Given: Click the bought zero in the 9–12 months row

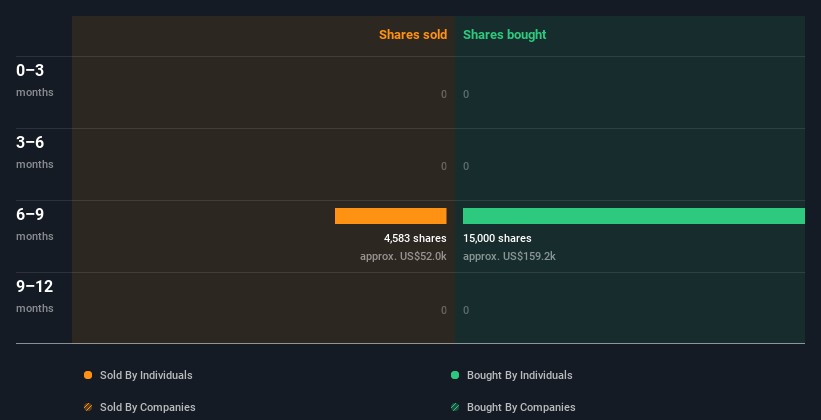Looking at the screenshot, I should [466, 310].
